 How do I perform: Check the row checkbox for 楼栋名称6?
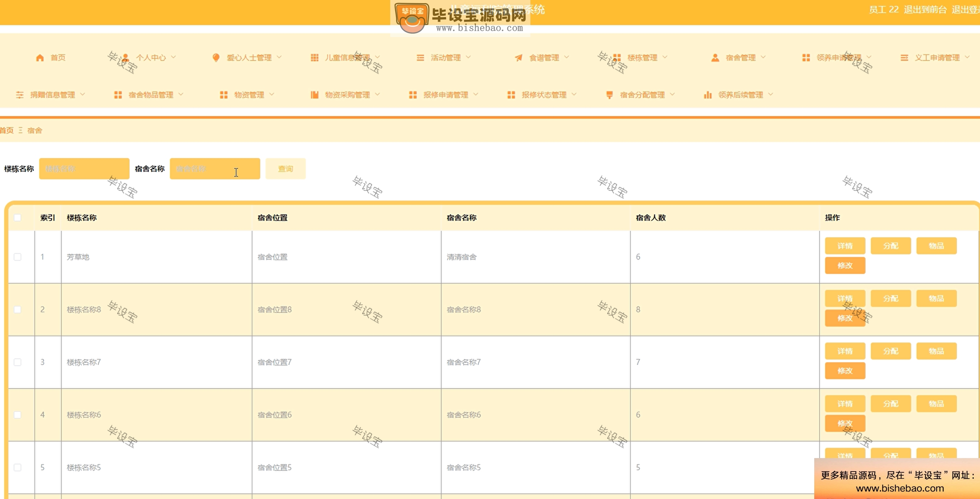[17, 415]
